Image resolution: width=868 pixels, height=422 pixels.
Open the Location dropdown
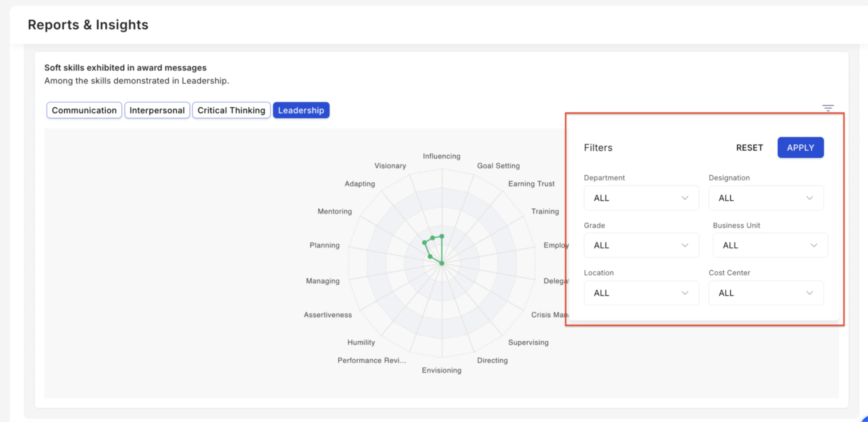point(641,293)
